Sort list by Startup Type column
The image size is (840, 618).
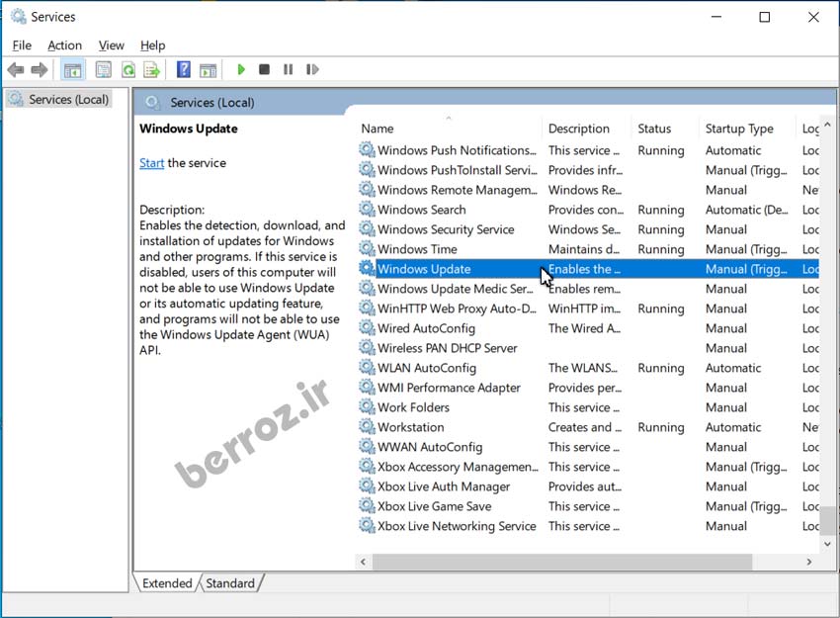point(739,129)
